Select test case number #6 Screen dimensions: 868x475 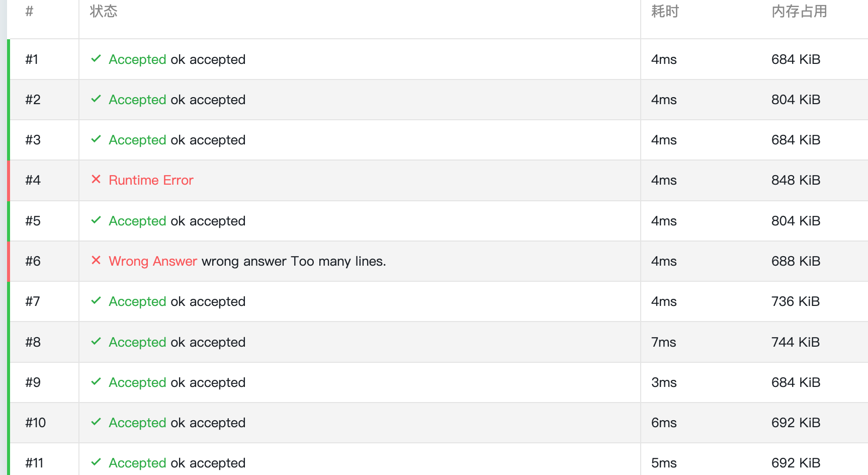(x=33, y=261)
